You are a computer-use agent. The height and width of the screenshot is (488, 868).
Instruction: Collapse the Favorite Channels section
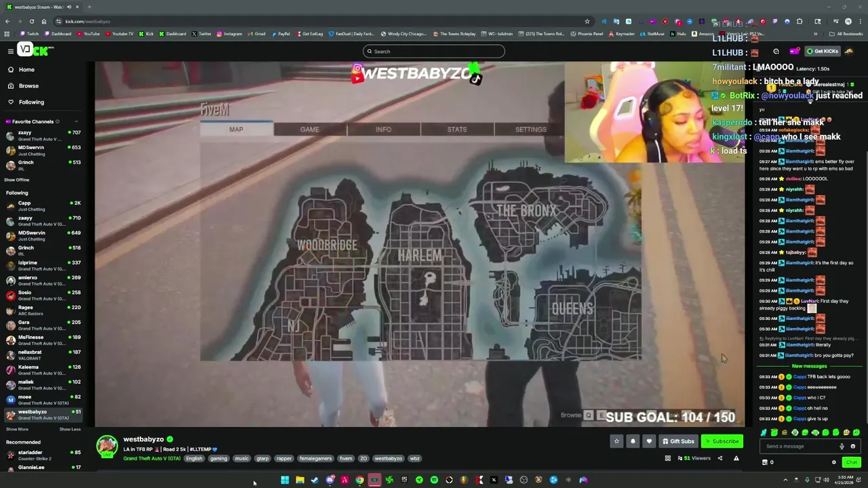click(76, 122)
